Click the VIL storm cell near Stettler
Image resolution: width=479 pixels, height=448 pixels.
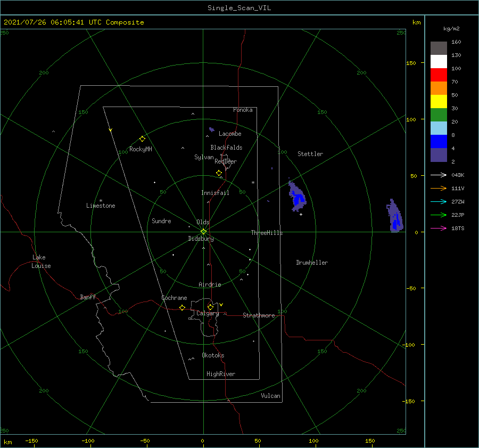coord(297,197)
